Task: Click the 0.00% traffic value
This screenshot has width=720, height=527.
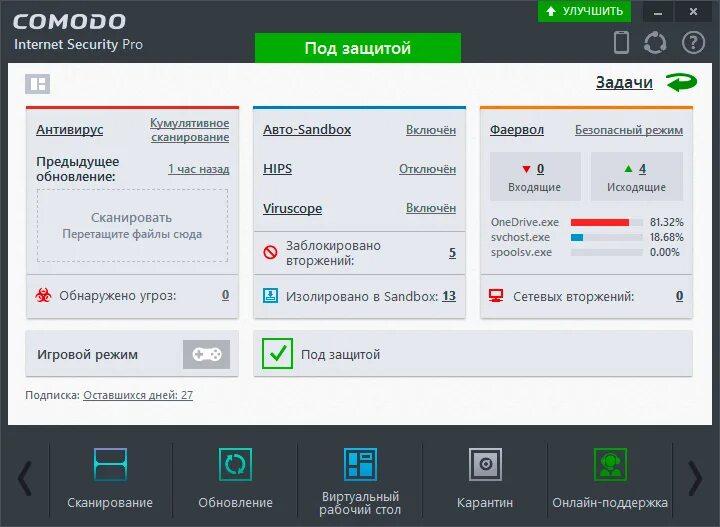Action: (664, 252)
